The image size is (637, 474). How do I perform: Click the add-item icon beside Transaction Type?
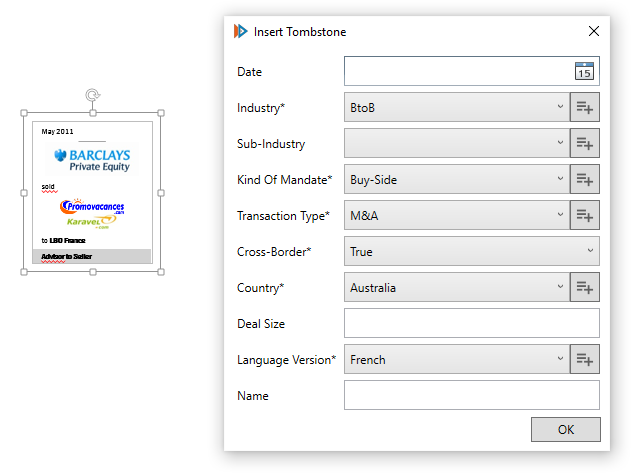[x=584, y=215]
